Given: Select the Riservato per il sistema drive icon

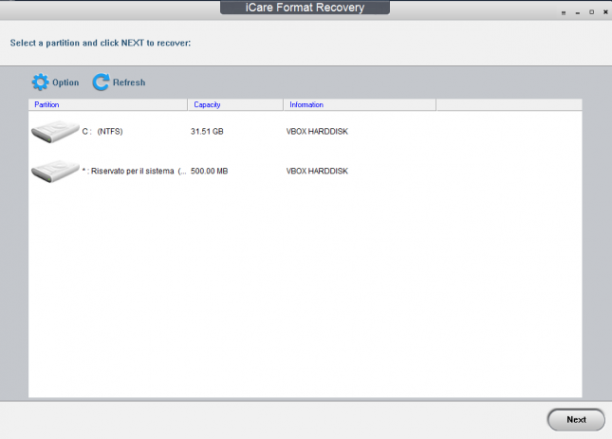Looking at the screenshot, I should pos(55,171).
